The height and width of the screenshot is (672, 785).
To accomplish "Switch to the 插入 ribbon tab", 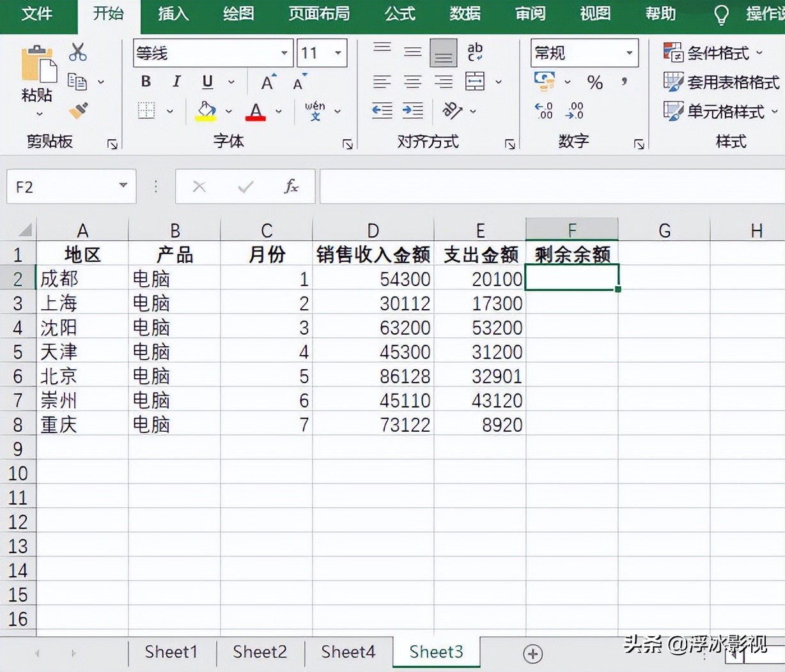I will coord(173,13).
